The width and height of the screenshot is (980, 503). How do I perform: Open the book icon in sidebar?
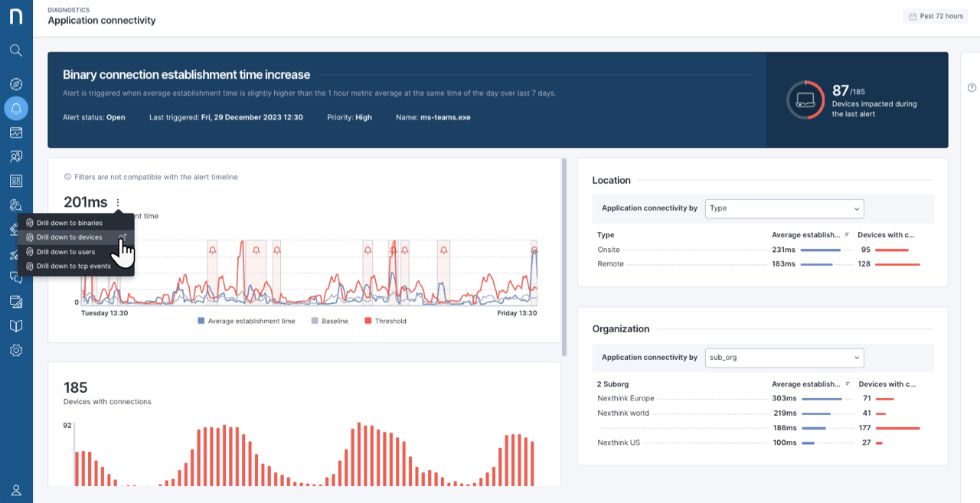[x=16, y=326]
